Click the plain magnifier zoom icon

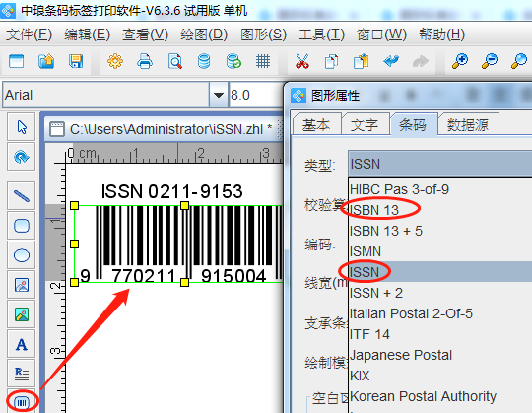pos(519,61)
